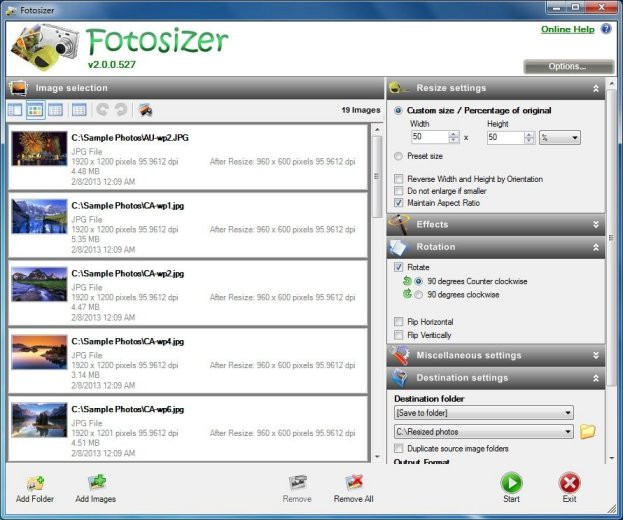The width and height of the screenshot is (623, 520).
Task: Click the photo preview toolbar icon
Action: (x=145, y=110)
